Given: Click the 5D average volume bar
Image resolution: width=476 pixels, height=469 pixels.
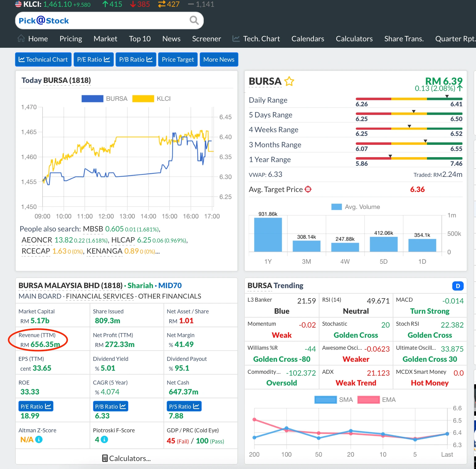Looking at the screenshot, I should 384,244.
